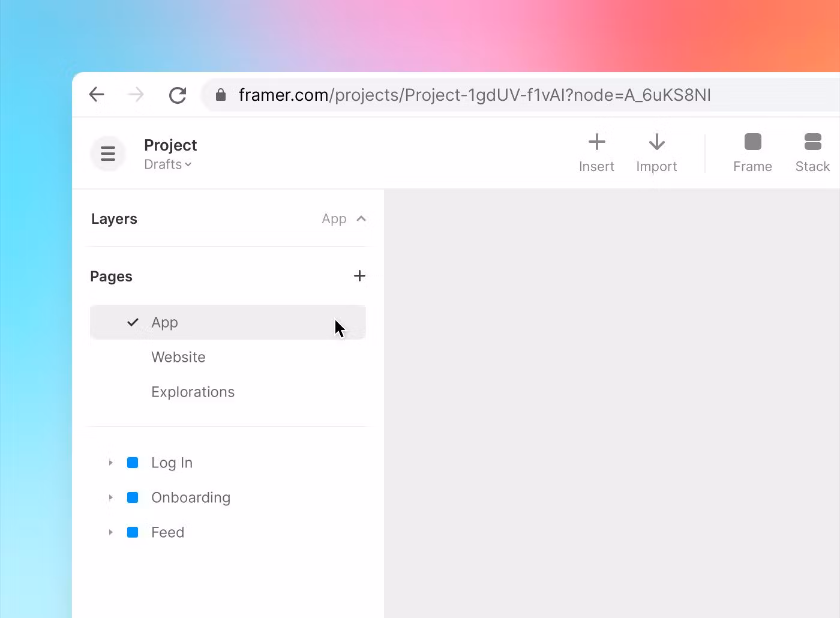Collapse the pages list chevron beside App
840x618 pixels.
(361, 219)
